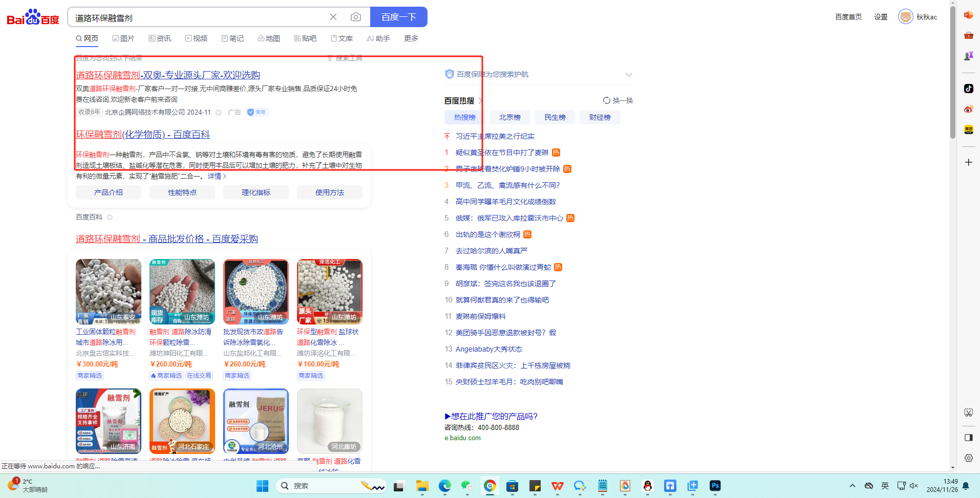This screenshot has width=980, height=498.
Task: Switch to the 视频 search tab
Action: [x=196, y=38]
